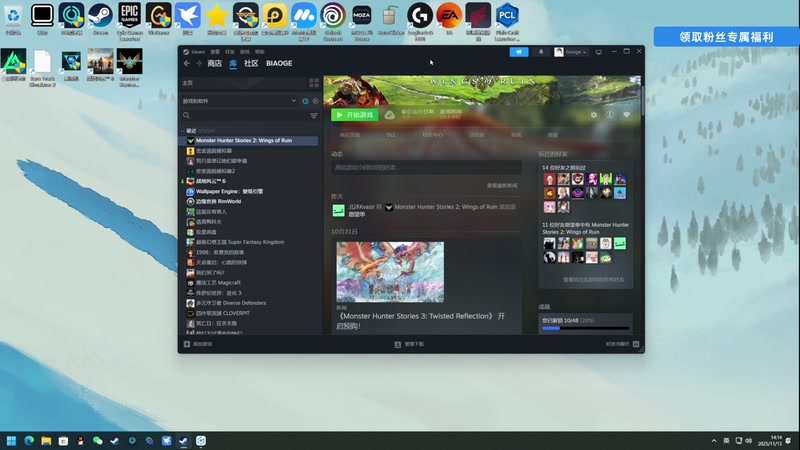Open the BIAOGE profile tab
The image size is (800, 450).
click(x=279, y=63)
